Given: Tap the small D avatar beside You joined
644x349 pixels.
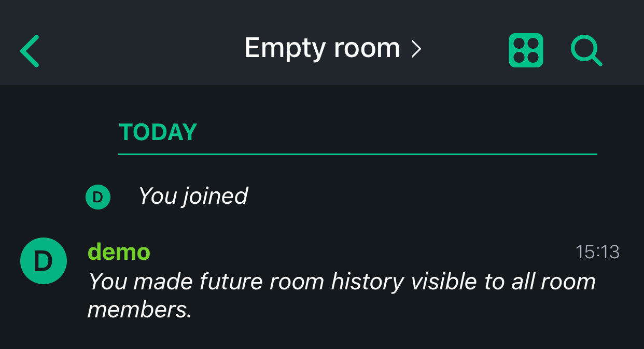Looking at the screenshot, I should (x=98, y=197).
